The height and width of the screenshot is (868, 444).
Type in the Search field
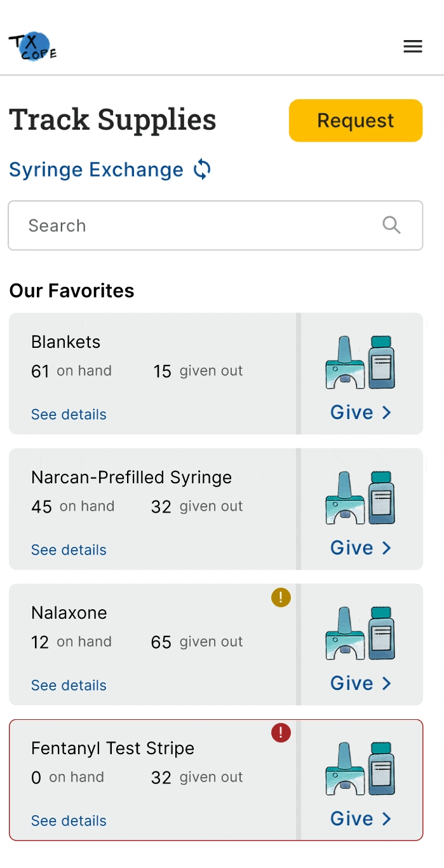coord(197,226)
